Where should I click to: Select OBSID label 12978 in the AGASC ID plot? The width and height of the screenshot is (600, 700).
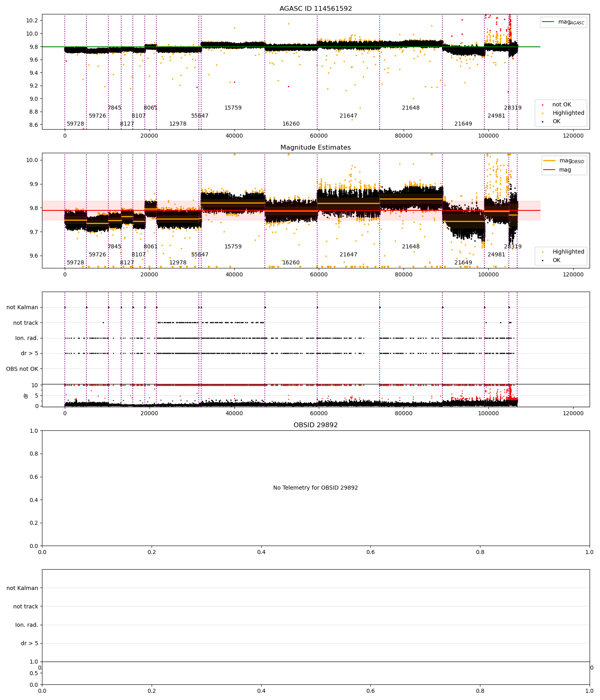pos(178,124)
